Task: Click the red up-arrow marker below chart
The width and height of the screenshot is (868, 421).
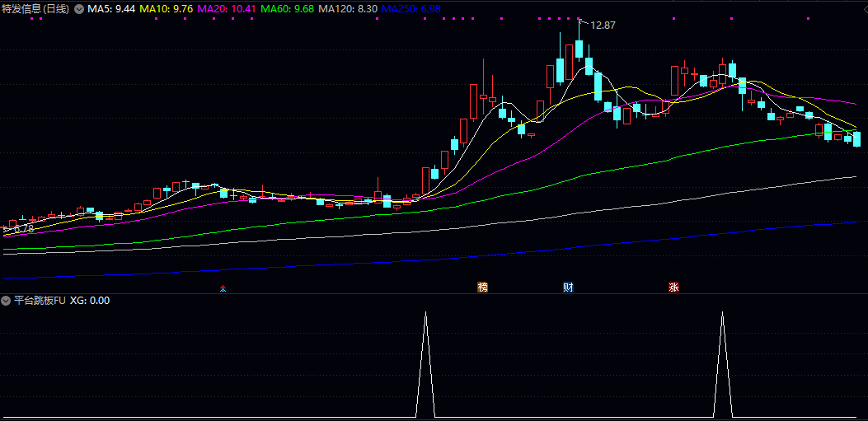Action: coord(223,288)
